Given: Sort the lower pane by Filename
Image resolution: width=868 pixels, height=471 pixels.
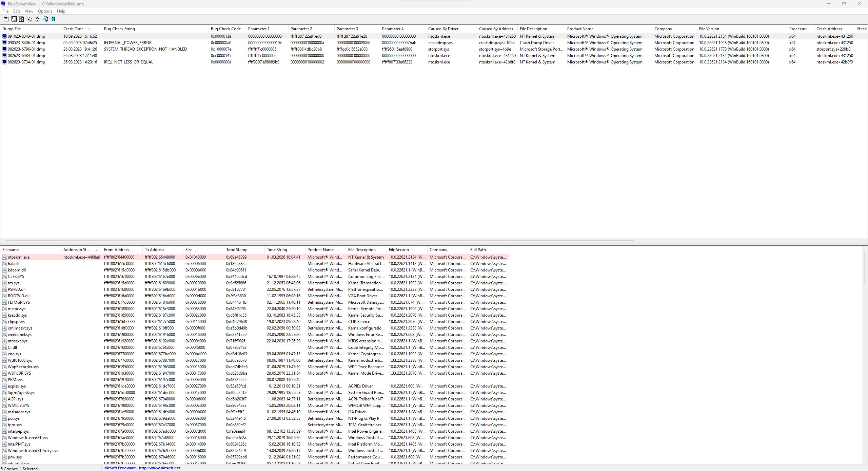Looking at the screenshot, I should tap(11, 249).
